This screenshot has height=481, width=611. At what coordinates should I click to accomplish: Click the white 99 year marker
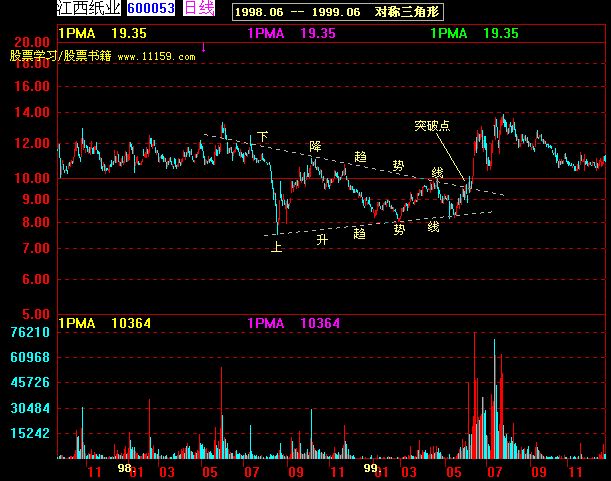pos(370,468)
